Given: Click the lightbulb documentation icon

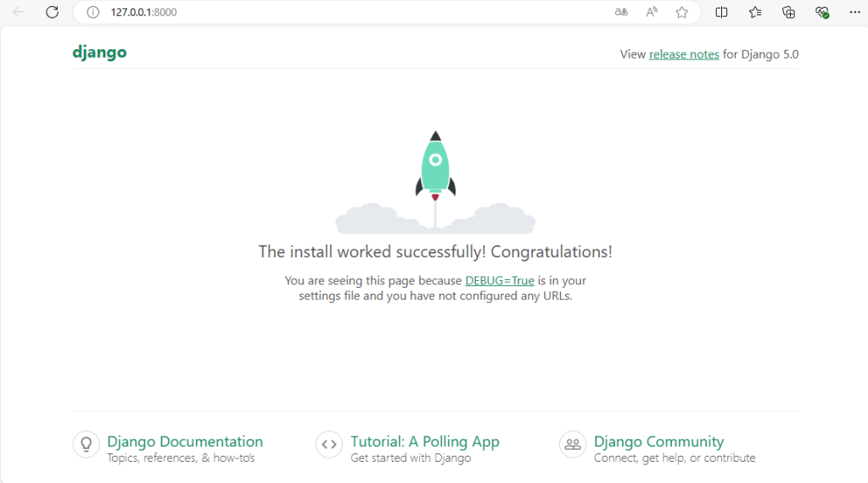Looking at the screenshot, I should coord(86,444).
